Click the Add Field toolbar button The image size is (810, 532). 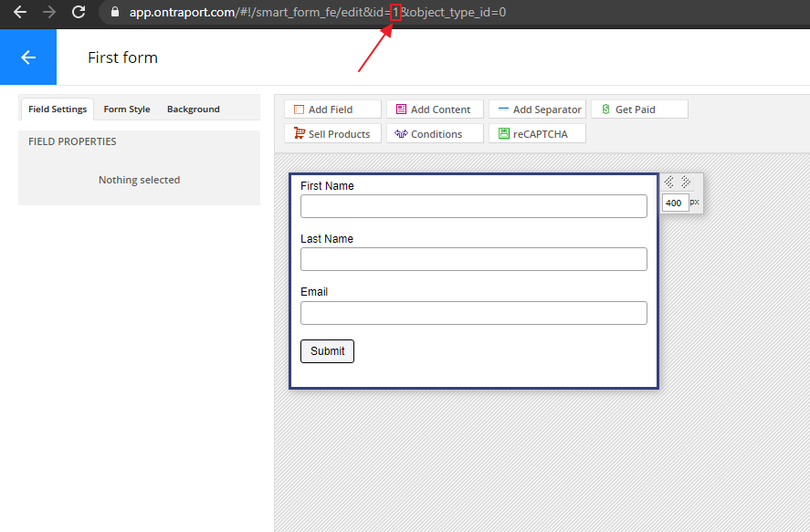tap(332, 110)
